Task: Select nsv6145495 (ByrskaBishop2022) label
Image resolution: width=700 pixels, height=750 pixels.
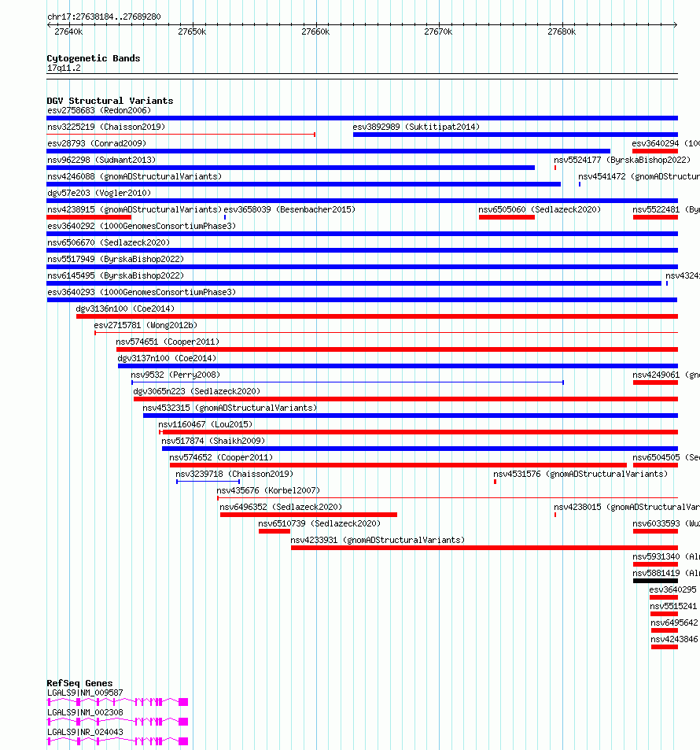Action: pyautogui.click(x=116, y=275)
